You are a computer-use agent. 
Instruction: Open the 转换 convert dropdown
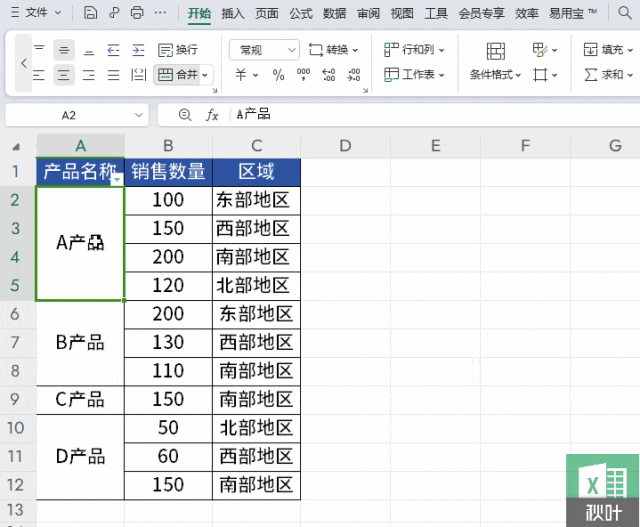click(333, 50)
